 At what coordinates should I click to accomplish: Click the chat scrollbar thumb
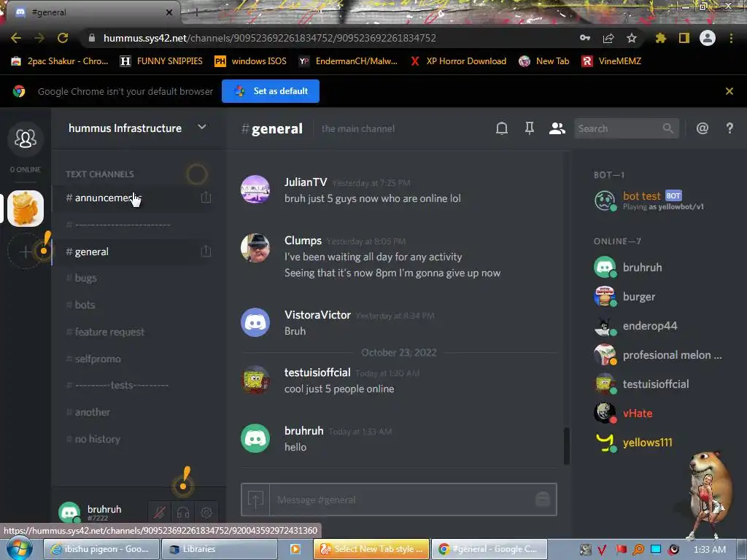tap(566, 446)
